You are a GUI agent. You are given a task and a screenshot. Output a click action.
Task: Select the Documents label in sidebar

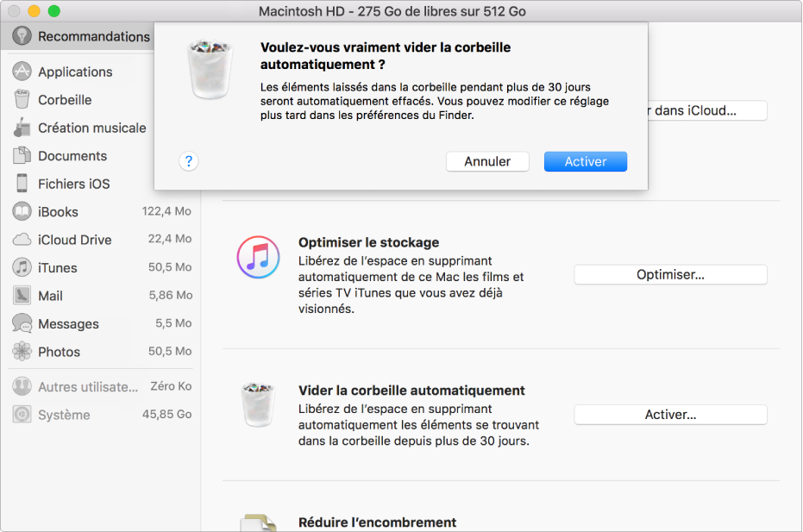72,156
